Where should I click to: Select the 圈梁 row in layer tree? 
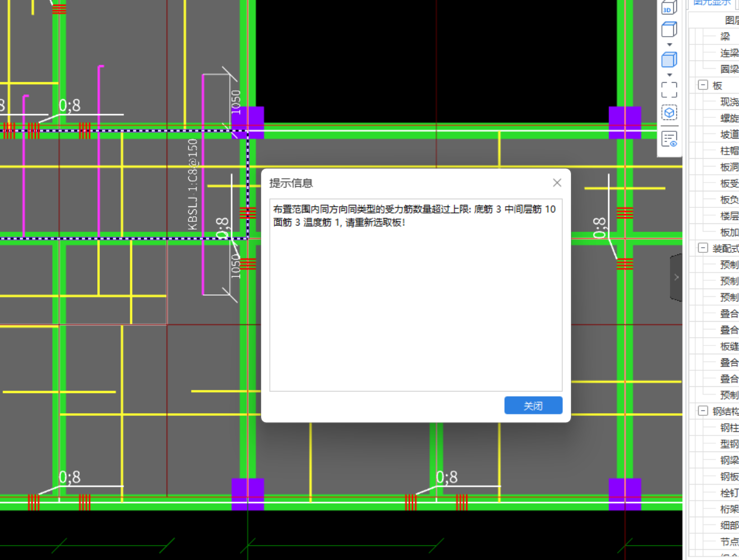click(729, 69)
